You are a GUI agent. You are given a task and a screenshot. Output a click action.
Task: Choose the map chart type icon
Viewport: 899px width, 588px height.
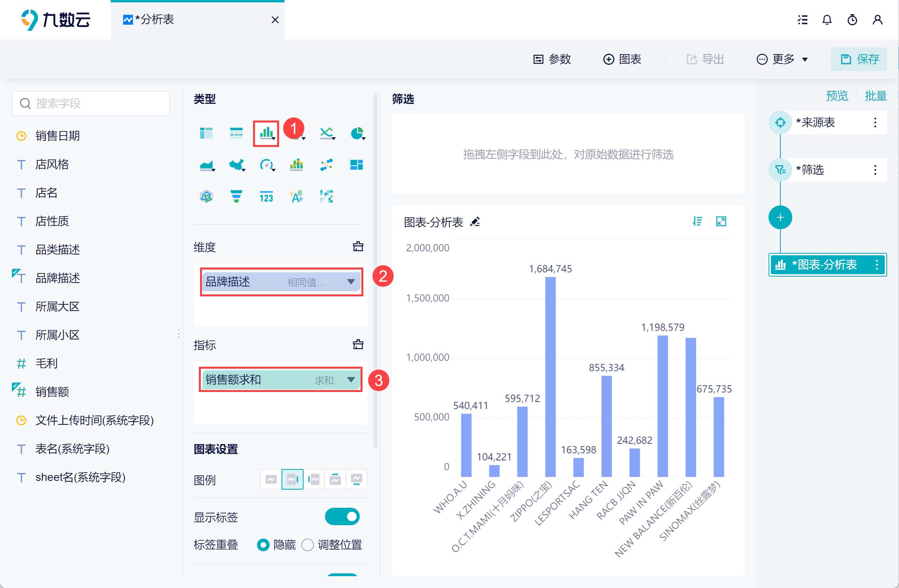pyautogui.click(x=236, y=165)
